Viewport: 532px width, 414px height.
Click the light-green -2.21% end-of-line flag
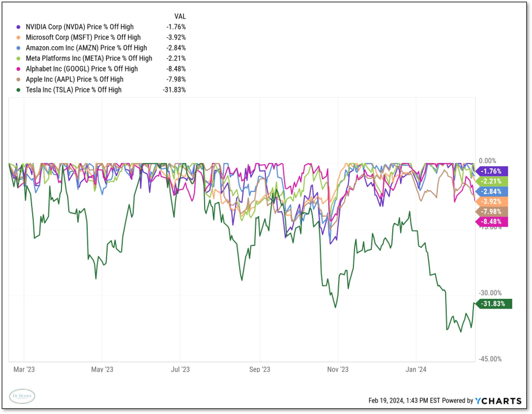pos(491,182)
